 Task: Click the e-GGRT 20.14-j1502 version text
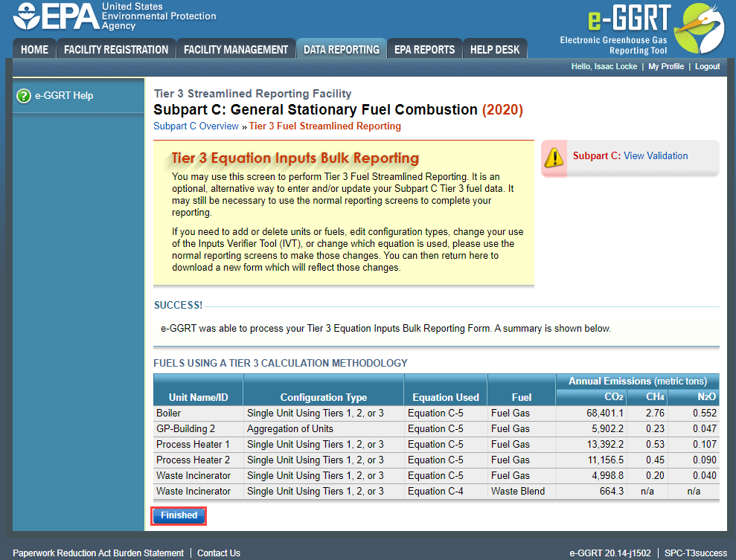pyautogui.click(x=610, y=553)
